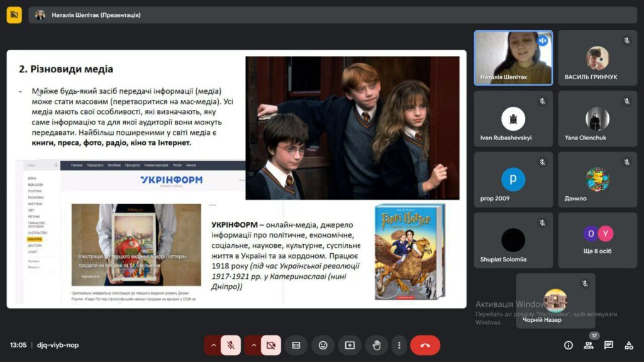The image size is (644, 362).
Task: Select Наталія Шепітак's video tile
Action: (x=513, y=58)
